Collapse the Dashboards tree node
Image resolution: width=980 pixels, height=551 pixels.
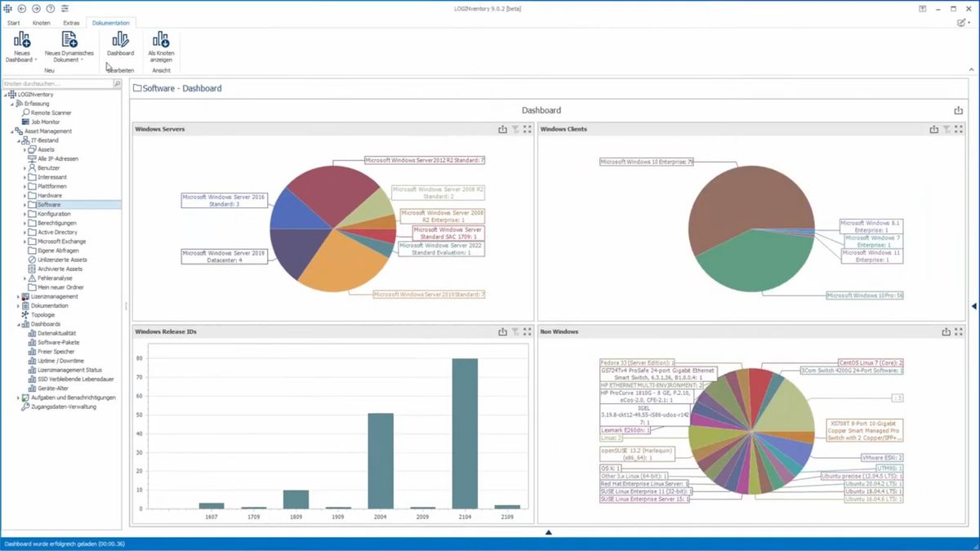pos(18,324)
